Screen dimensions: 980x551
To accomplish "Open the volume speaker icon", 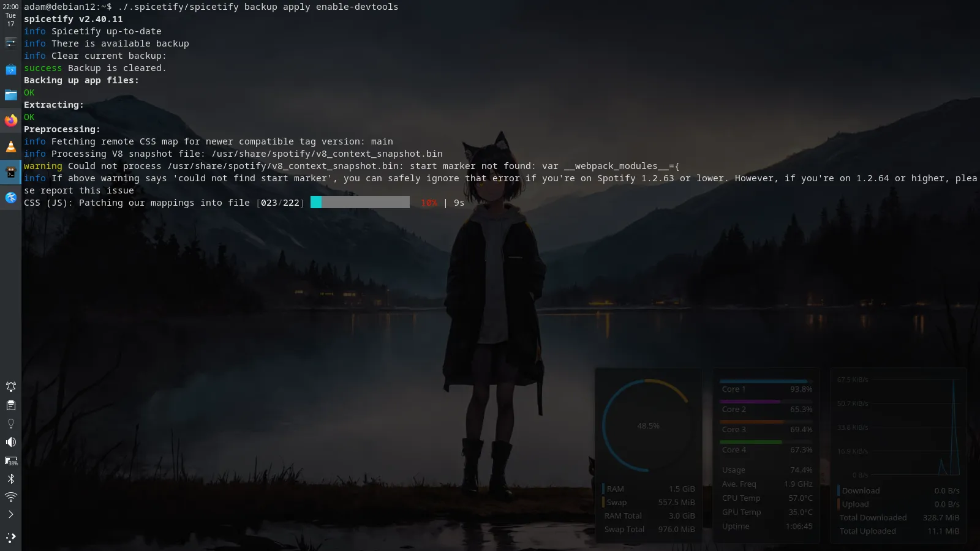I will [x=10, y=442].
